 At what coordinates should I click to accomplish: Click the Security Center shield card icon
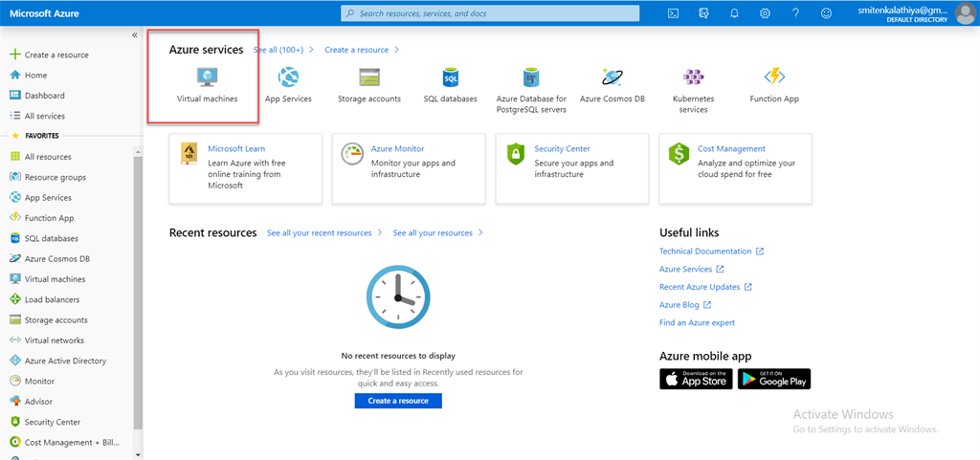516,154
